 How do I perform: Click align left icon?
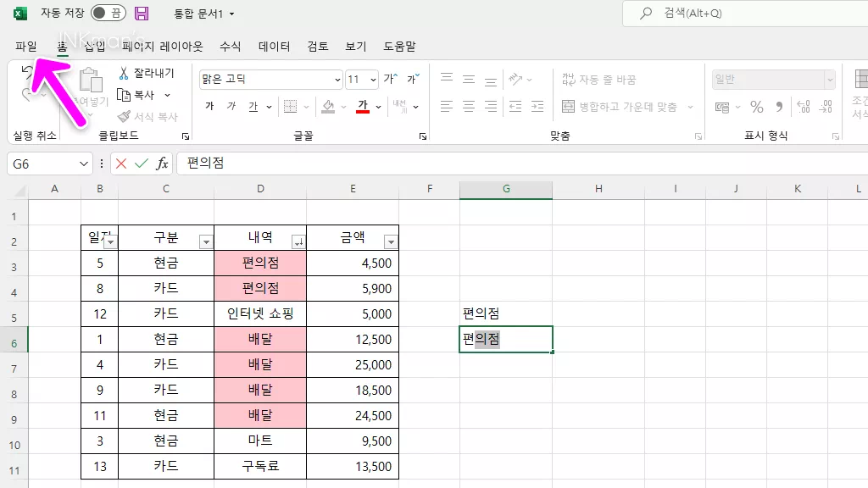447,106
